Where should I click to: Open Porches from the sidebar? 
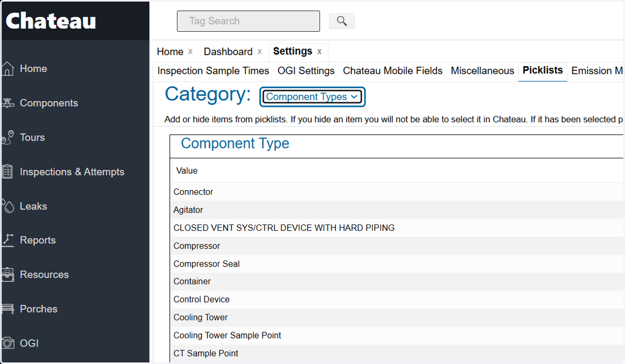tap(39, 309)
